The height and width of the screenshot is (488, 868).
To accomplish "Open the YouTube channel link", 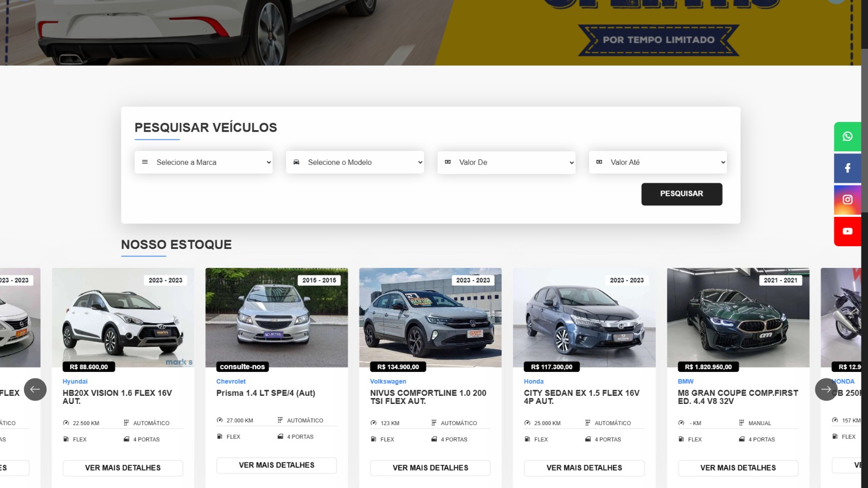I will point(847,231).
